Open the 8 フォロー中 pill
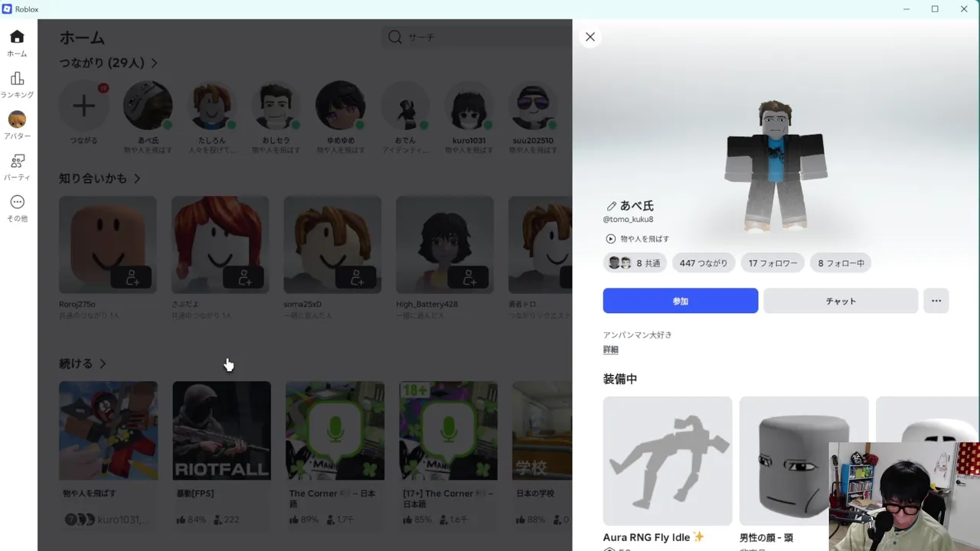Viewport: 980px width, 551px height. click(841, 263)
